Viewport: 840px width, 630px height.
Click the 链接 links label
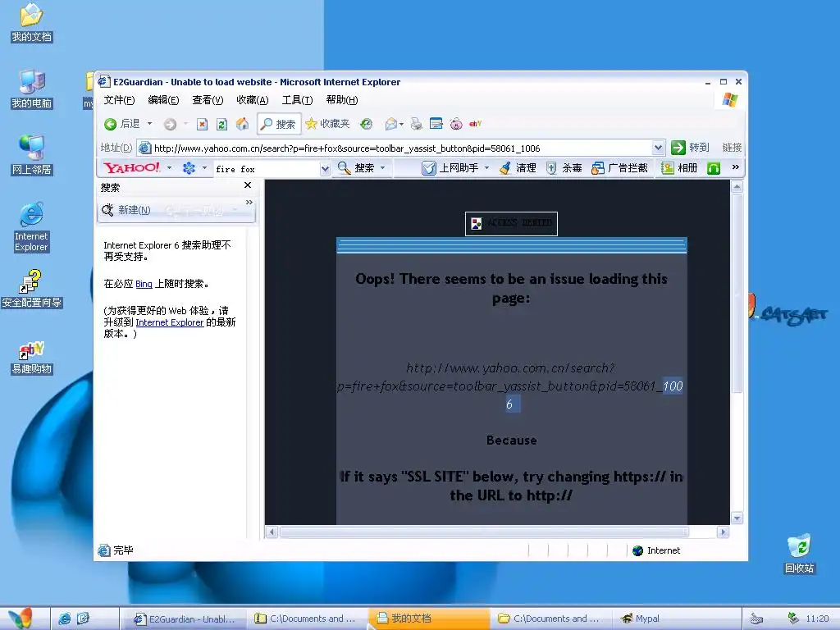point(732,148)
